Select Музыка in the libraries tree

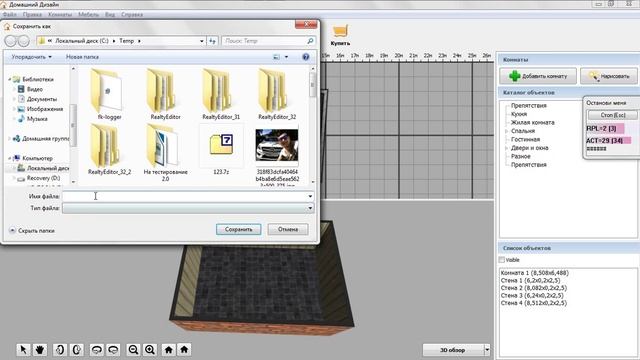coord(37,119)
